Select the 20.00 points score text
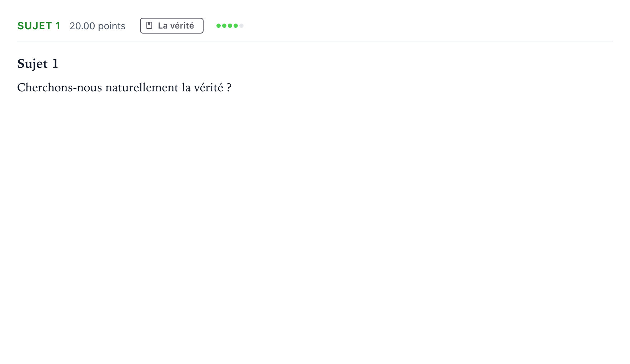The image size is (630, 364). [x=97, y=26]
